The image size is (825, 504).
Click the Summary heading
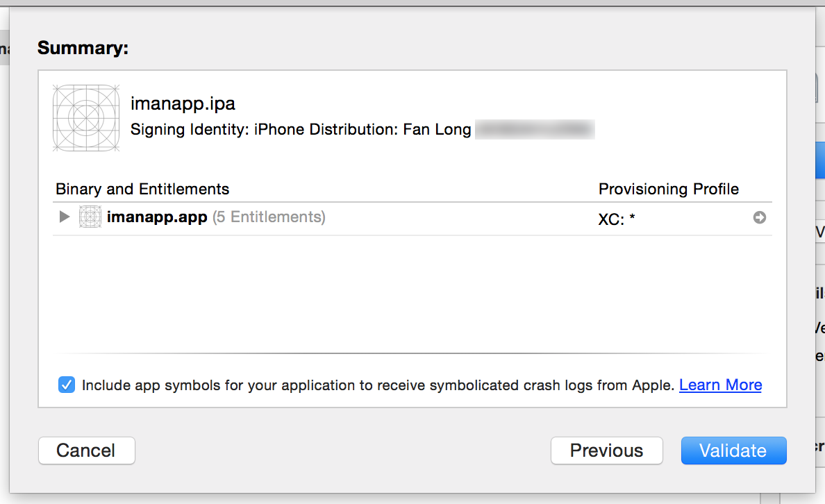click(83, 48)
